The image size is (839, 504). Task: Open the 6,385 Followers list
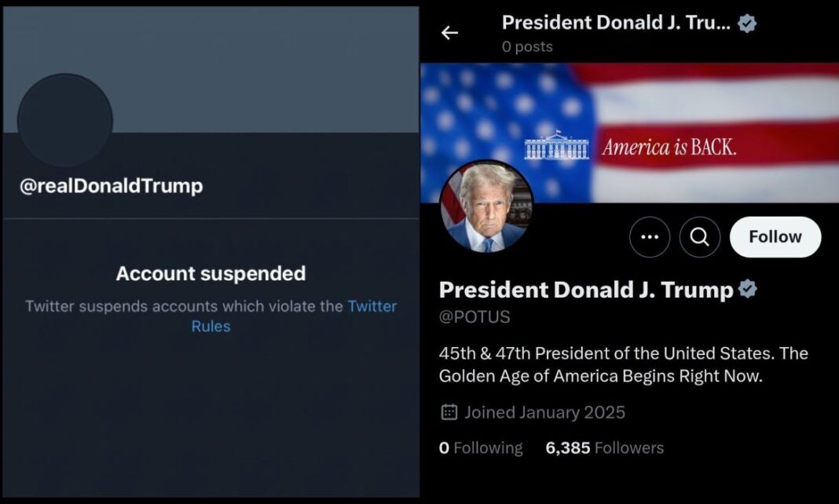pos(604,447)
